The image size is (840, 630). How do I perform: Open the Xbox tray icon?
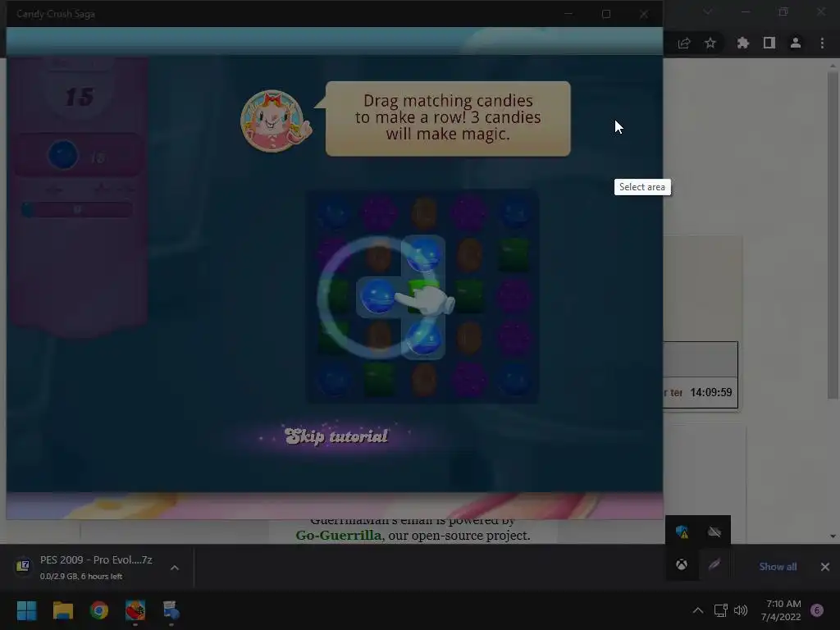682,564
